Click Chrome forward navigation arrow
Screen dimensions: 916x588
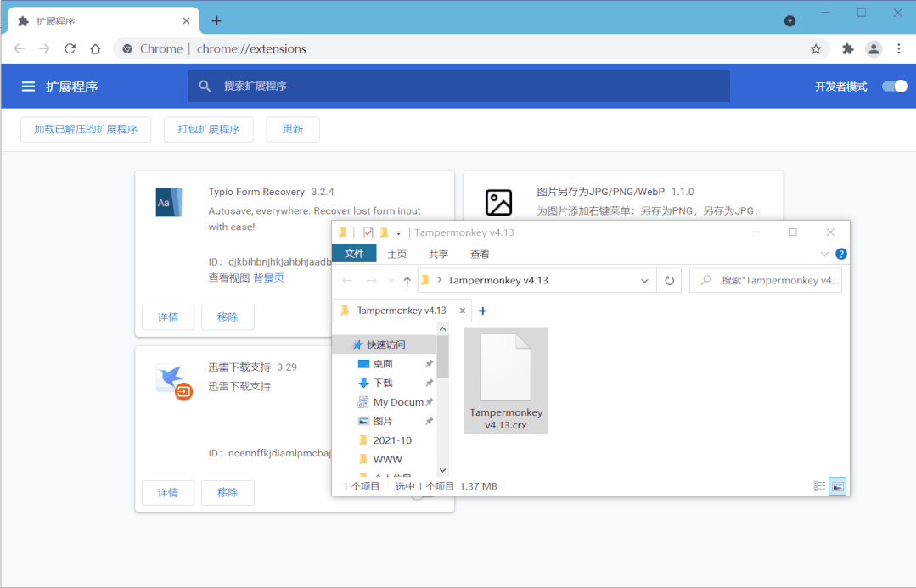pyautogui.click(x=44, y=48)
